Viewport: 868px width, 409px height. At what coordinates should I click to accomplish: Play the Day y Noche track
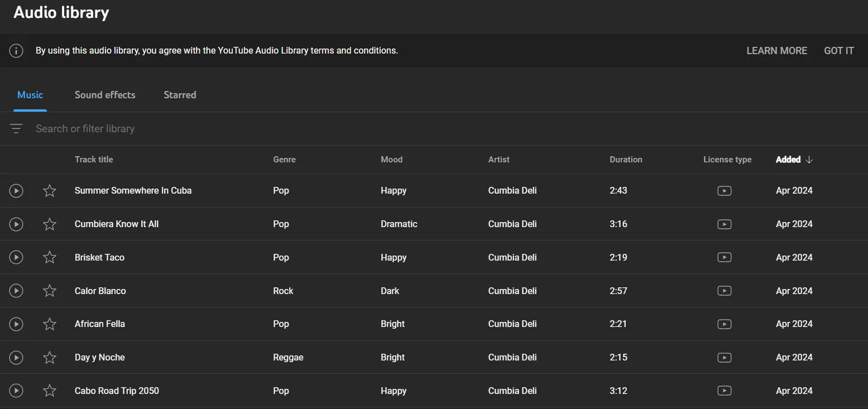[x=16, y=358]
